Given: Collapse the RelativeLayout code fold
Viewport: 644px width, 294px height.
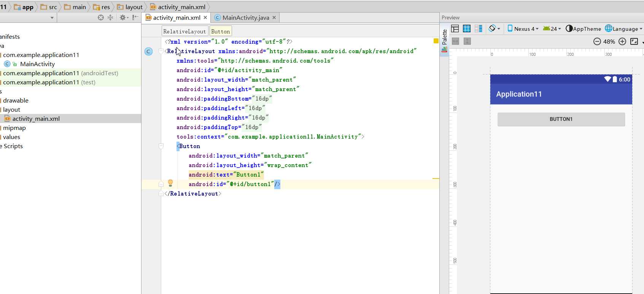Looking at the screenshot, I should point(161,51).
